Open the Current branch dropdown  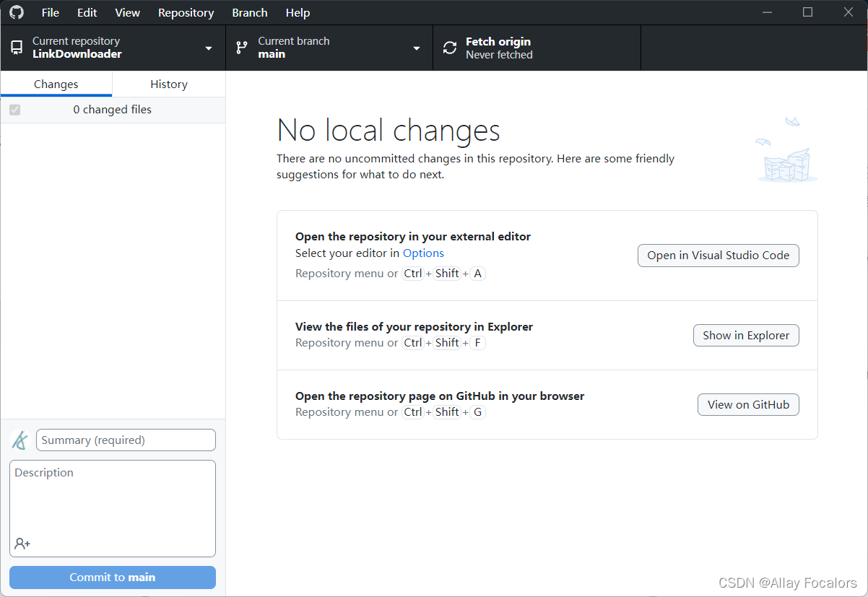point(416,48)
